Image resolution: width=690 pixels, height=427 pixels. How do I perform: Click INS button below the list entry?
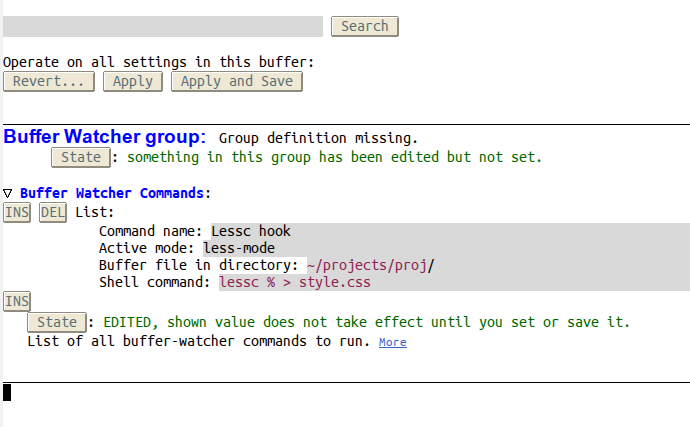(x=17, y=302)
